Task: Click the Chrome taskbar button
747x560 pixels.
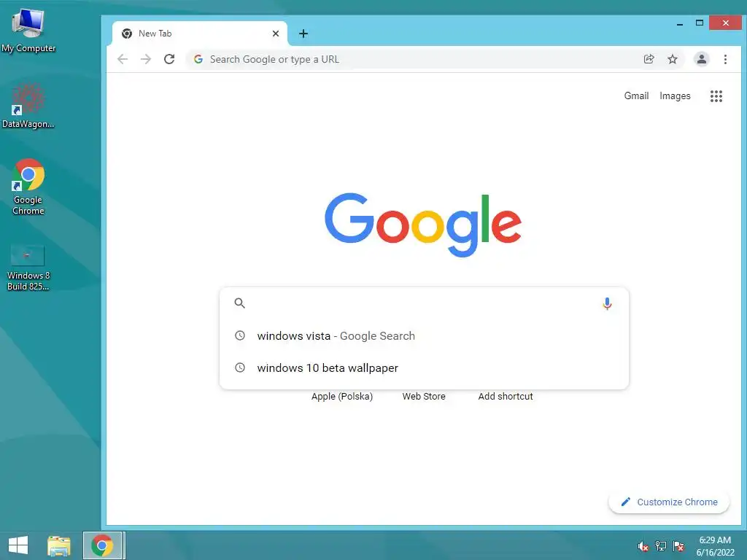Action: [x=104, y=545]
